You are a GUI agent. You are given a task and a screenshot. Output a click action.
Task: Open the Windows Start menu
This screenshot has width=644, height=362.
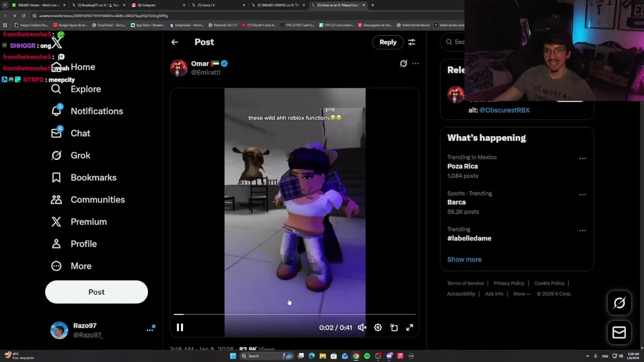(233, 356)
